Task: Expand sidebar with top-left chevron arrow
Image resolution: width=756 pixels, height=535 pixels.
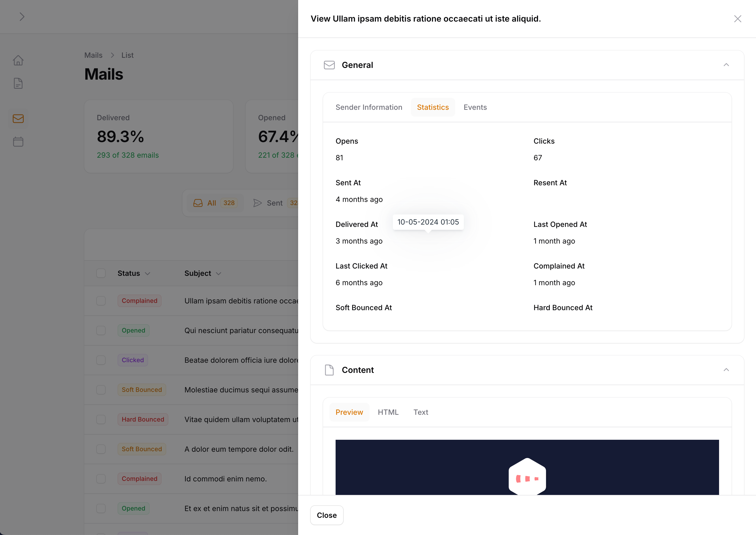Action: point(22,17)
